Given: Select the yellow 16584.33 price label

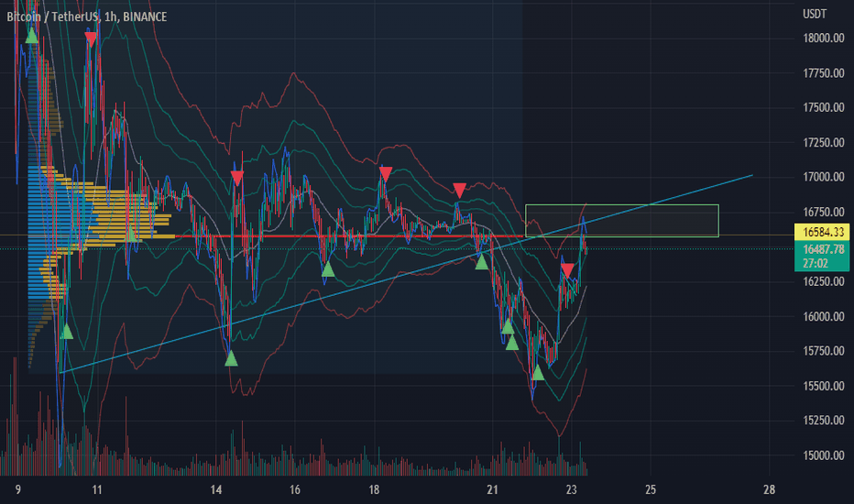Looking at the screenshot, I should coord(822,232).
